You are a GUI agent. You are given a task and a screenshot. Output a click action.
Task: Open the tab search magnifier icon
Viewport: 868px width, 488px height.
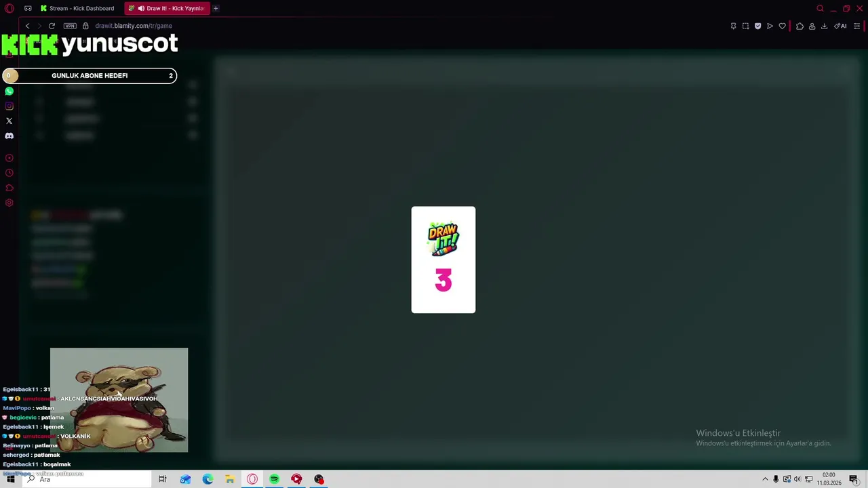coord(820,8)
